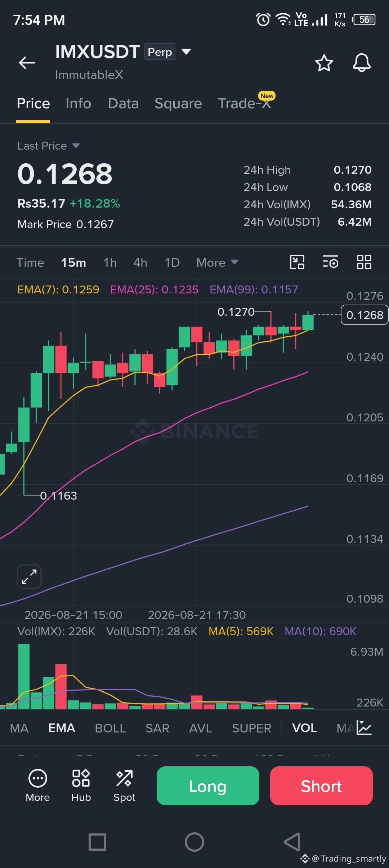389x868 pixels.
Task: Tap the EMA(25) value label
Action: pos(154,289)
